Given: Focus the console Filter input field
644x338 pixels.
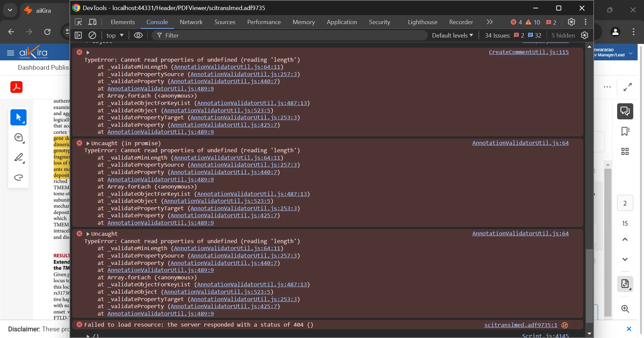Looking at the screenshot, I should [x=289, y=35].
